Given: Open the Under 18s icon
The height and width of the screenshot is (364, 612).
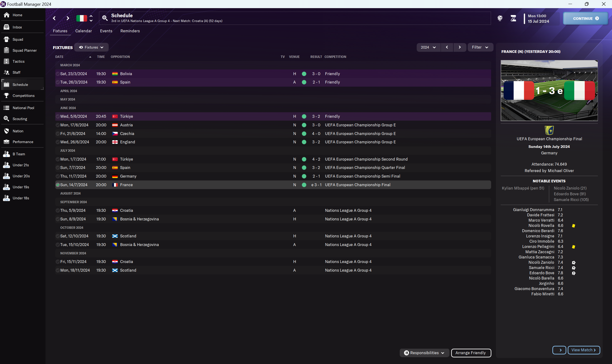Looking at the screenshot, I should (x=7, y=198).
